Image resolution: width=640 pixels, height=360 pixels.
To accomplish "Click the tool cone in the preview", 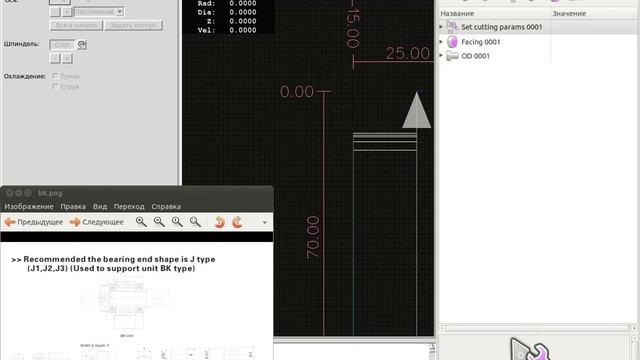I will pyautogui.click(x=416, y=110).
